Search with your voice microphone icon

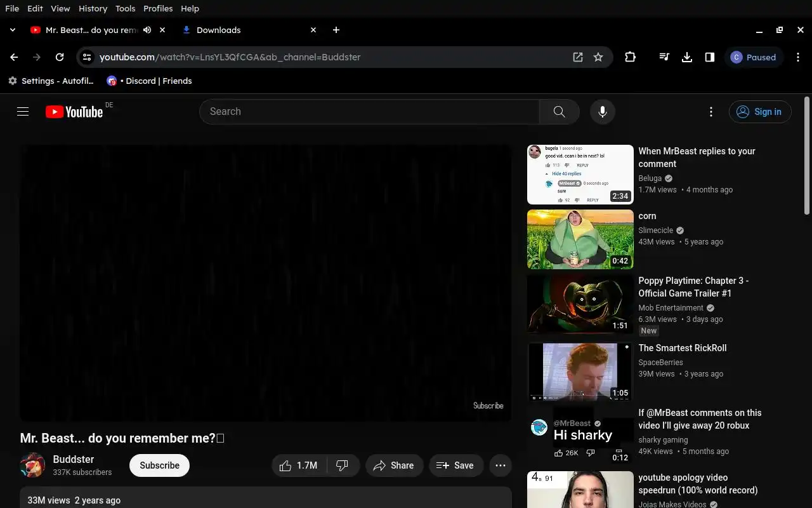click(x=602, y=112)
